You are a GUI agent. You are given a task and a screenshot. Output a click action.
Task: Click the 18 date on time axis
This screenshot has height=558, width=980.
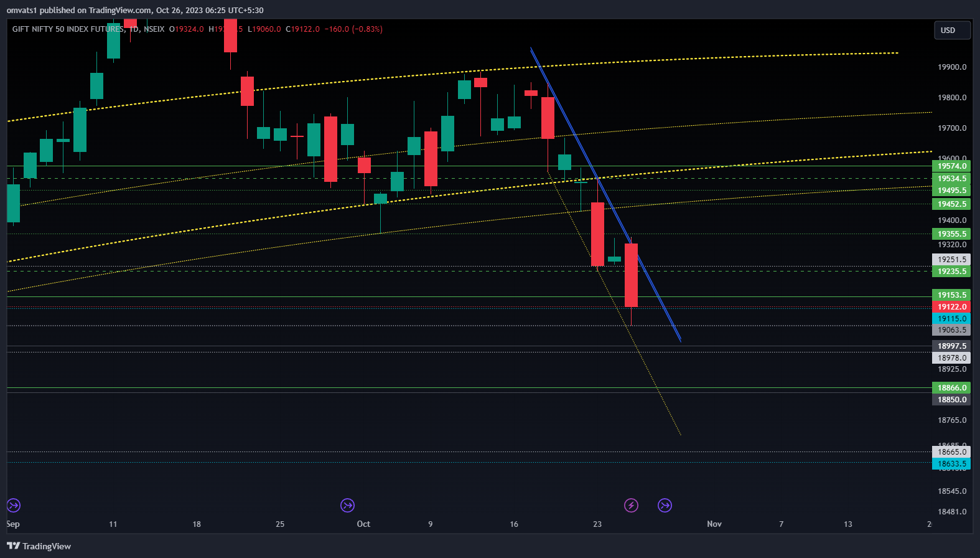[197, 524]
